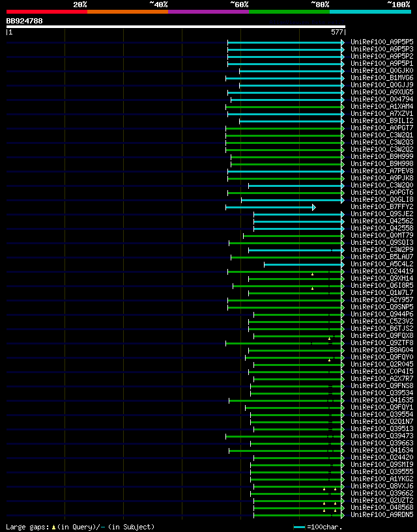The image size is (417, 532).
Task: Select the UniRef100_O48568 label
Action: [x=382, y=507]
